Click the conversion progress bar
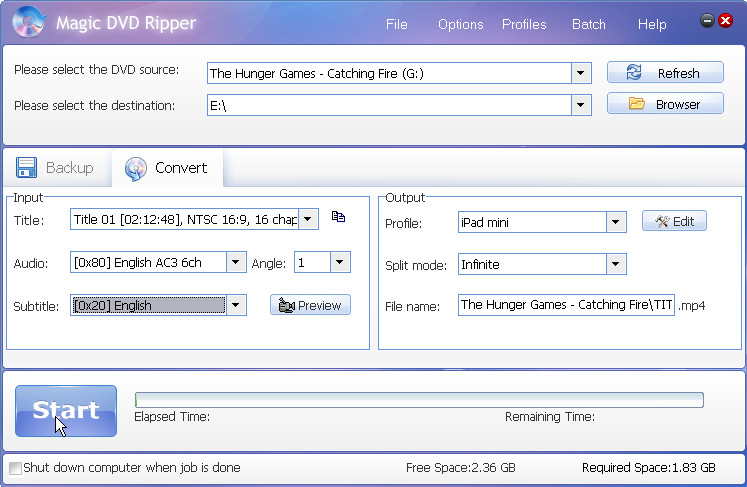Viewport: 747px width, 487px height. (419, 400)
